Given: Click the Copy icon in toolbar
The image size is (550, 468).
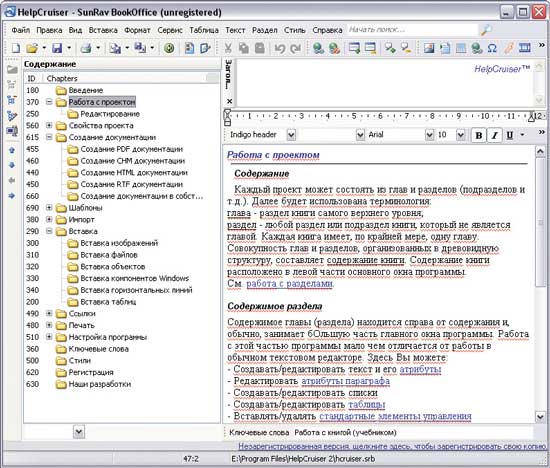Looking at the screenshot, I should tap(244, 48).
